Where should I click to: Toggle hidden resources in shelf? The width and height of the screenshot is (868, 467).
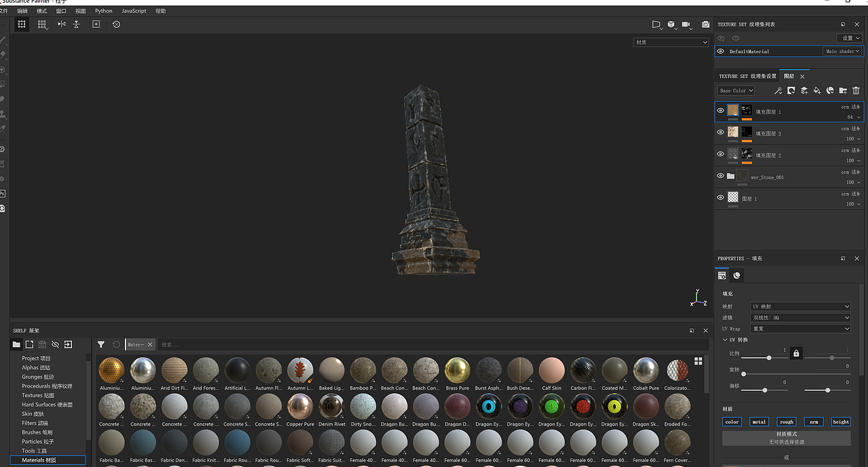[x=55, y=344]
